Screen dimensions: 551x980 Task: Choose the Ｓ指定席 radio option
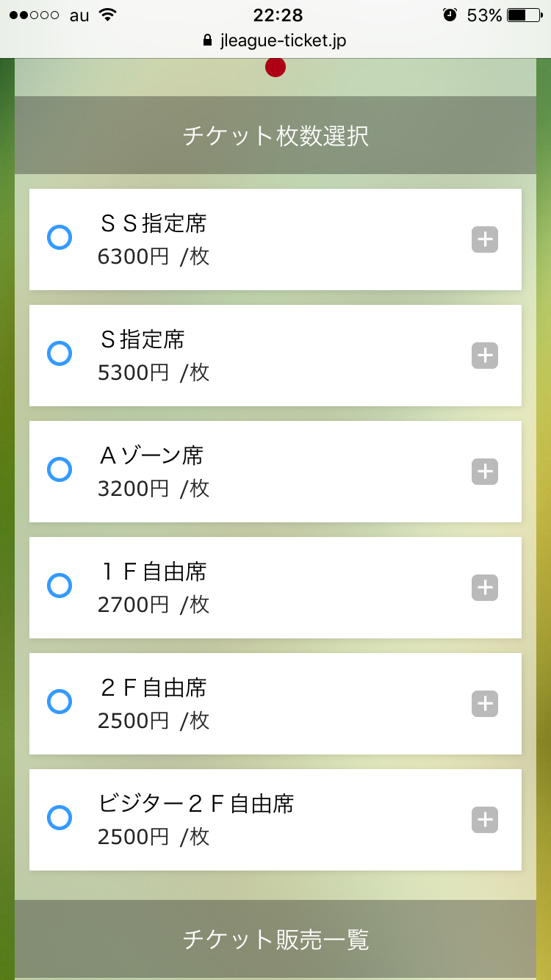coord(60,353)
